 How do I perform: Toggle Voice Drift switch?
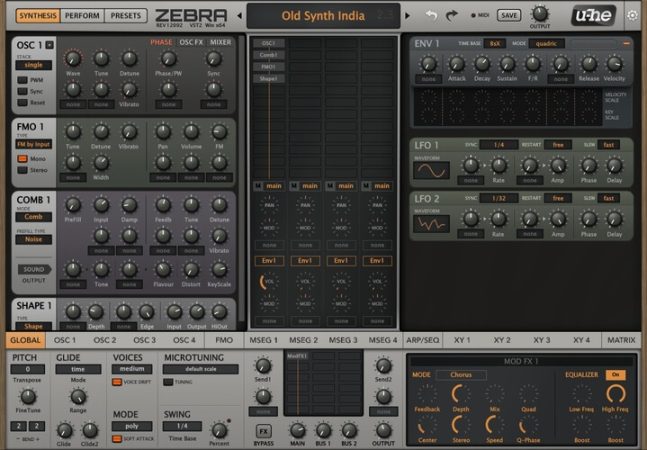tap(117, 382)
